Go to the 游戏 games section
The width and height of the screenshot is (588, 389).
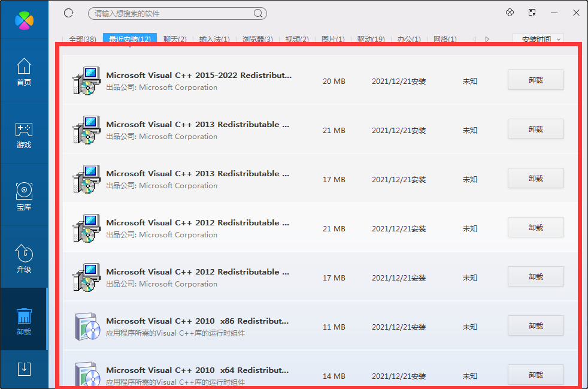[24, 134]
